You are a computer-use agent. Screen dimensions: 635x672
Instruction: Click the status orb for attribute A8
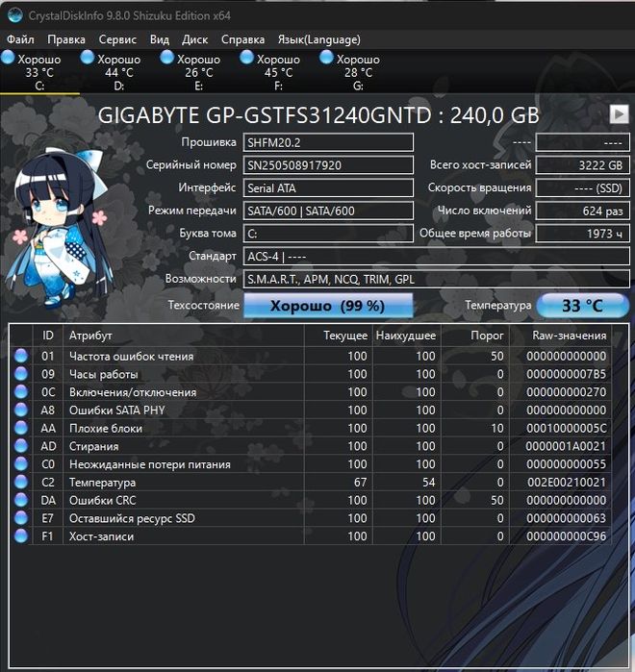coord(21,410)
